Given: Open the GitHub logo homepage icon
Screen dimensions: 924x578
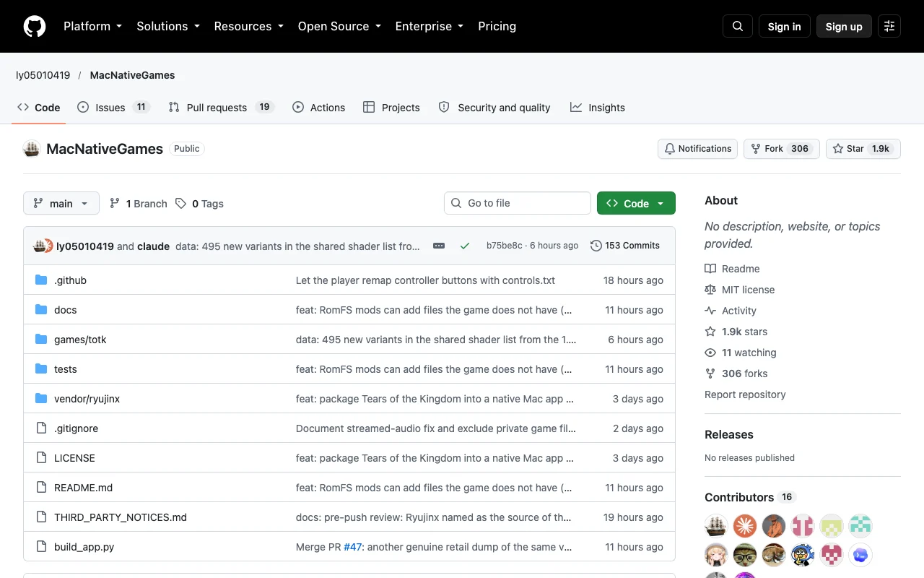Looking at the screenshot, I should 35,26.
